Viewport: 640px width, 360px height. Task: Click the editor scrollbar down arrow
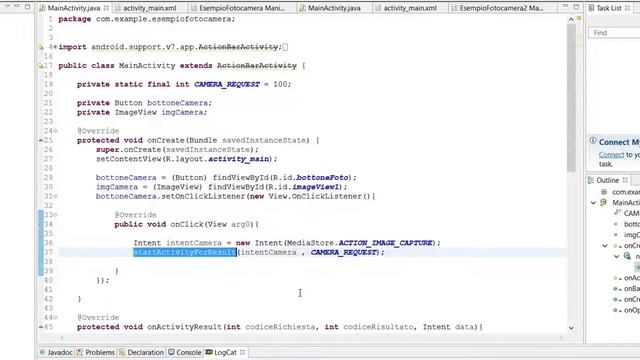[x=571, y=328]
